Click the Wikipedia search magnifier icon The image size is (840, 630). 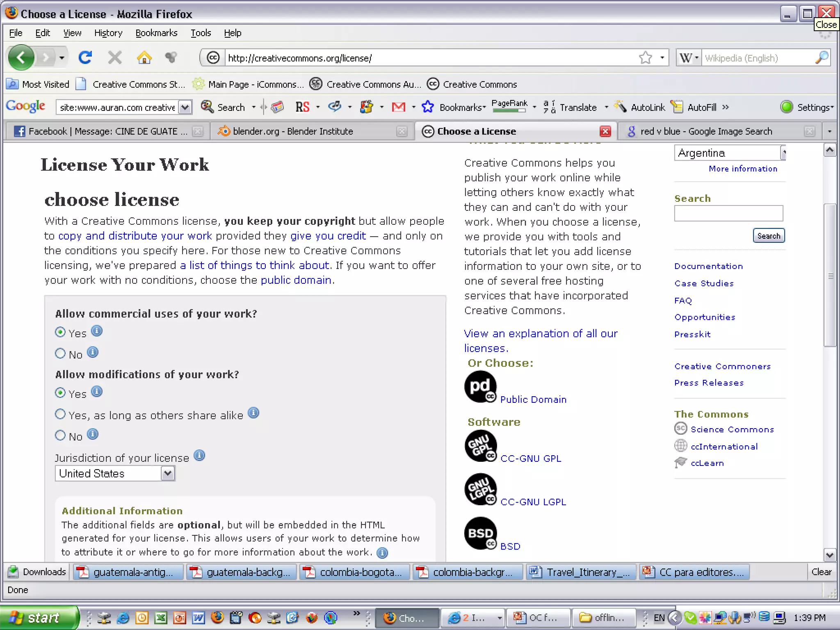click(x=822, y=58)
